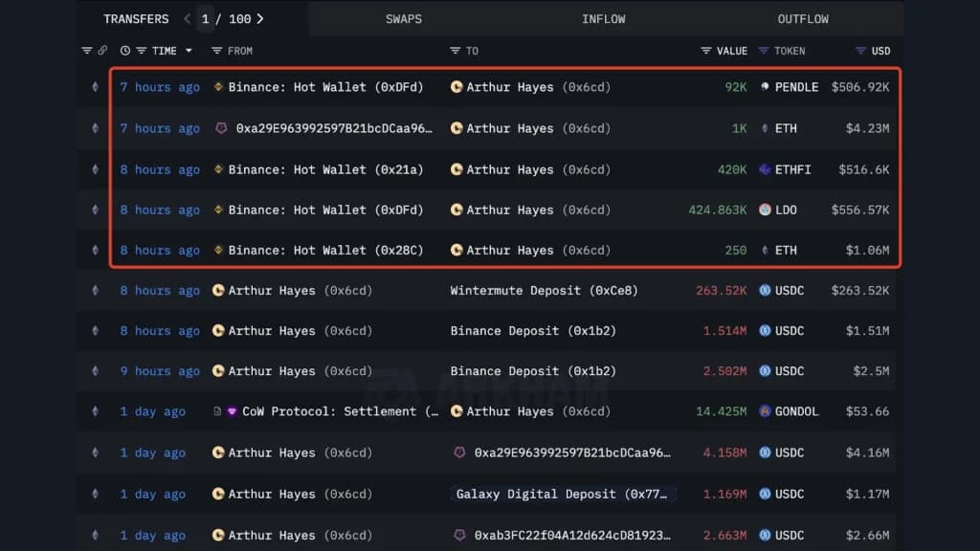This screenshot has height=551, width=980.
Task: Click the address tag icon beside 0xab3FC22f04A12d624cD81923
Action: (459, 536)
